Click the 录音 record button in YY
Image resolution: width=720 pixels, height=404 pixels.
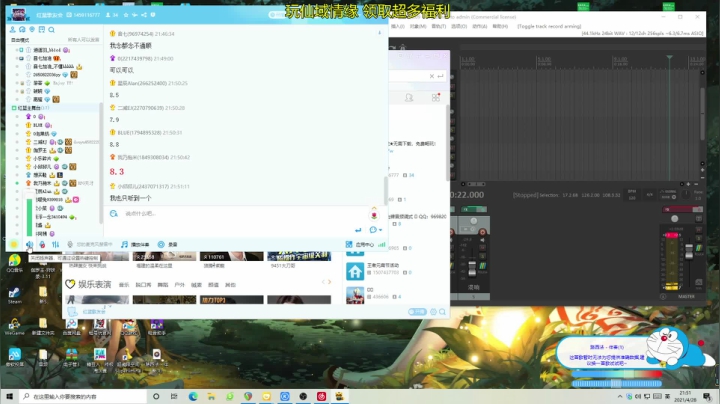tap(168, 244)
